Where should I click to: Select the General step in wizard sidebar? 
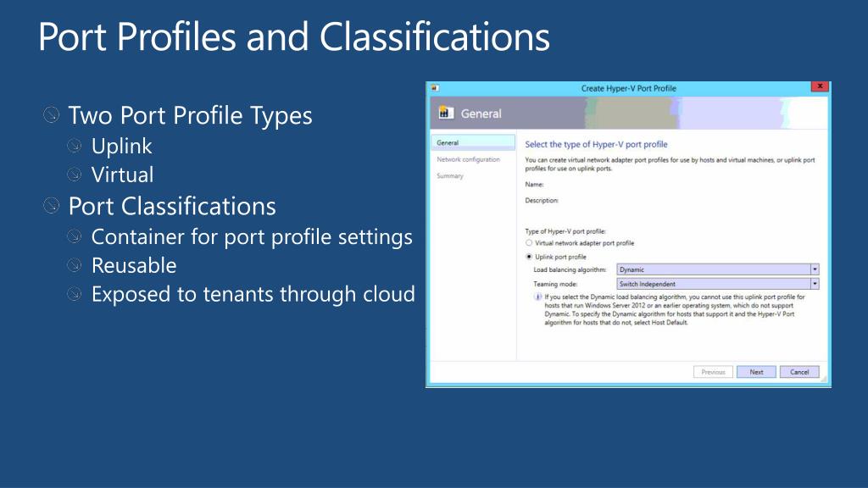(473, 142)
